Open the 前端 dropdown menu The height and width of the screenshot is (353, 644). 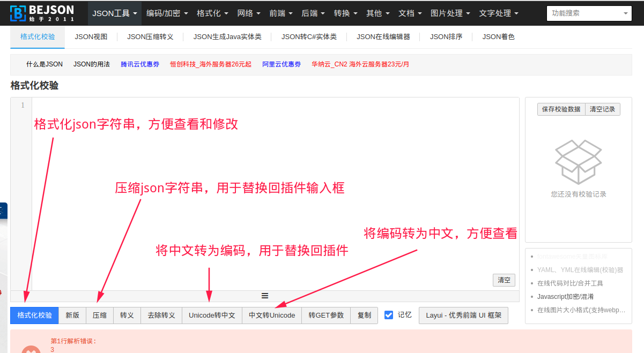[x=281, y=13]
